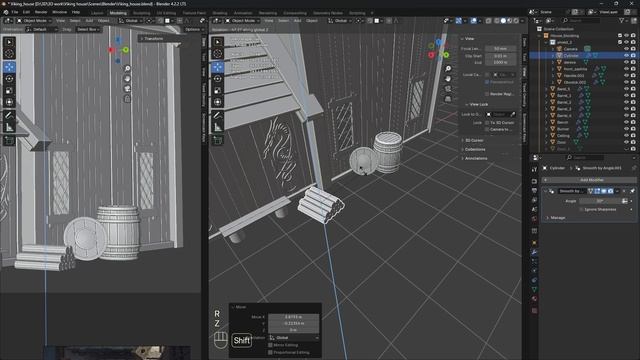Select the Annotate tool in right viewport toolbar
Image resolution: width=640 pixels, height=360 pixels.
click(x=218, y=116)
